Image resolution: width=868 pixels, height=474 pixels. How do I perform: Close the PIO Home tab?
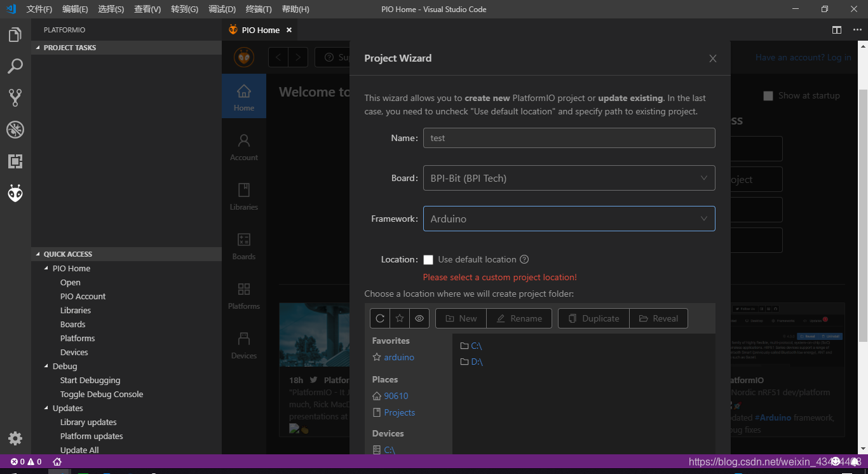288,30
